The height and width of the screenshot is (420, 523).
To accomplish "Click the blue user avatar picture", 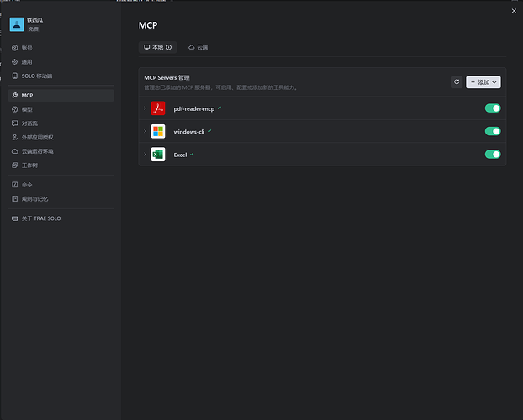I will pos(17,24).
